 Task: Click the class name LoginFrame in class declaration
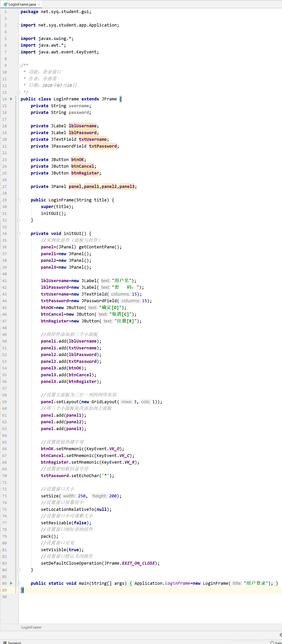[x=66, y=99]
